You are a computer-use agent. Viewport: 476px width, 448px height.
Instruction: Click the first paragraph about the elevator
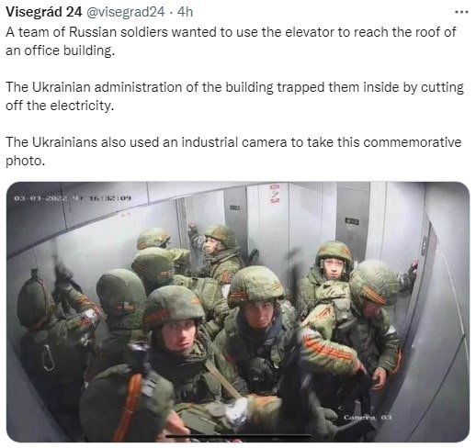pyautogui.click(x=232, y=41)
